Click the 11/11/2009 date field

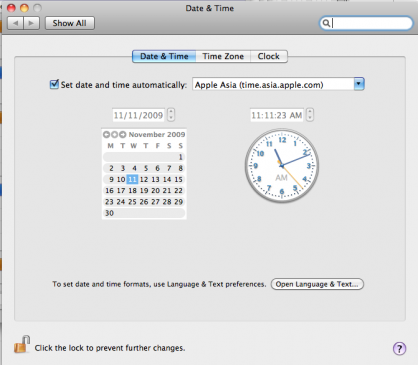138,115
